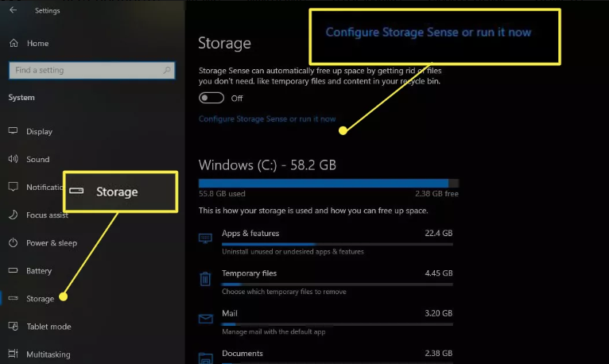Click the Notifications speech bubble icon

coord(14,187)
